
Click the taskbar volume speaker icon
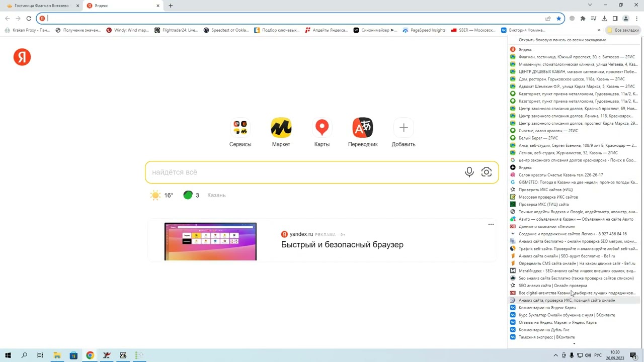(588, 355)
